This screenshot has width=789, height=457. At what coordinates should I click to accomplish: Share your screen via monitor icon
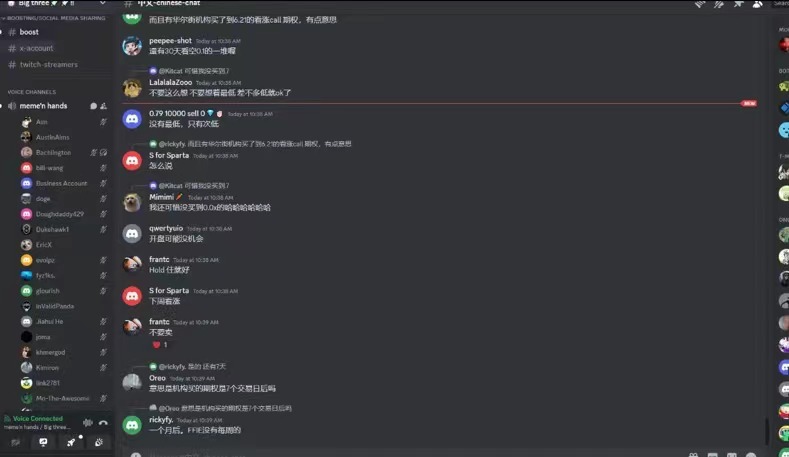tap(43, 442)
